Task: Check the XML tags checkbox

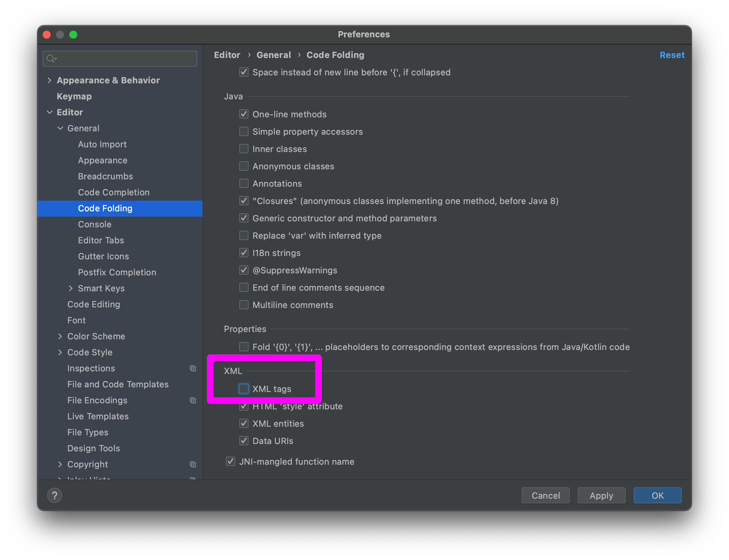Action: [x=244, y=389]
